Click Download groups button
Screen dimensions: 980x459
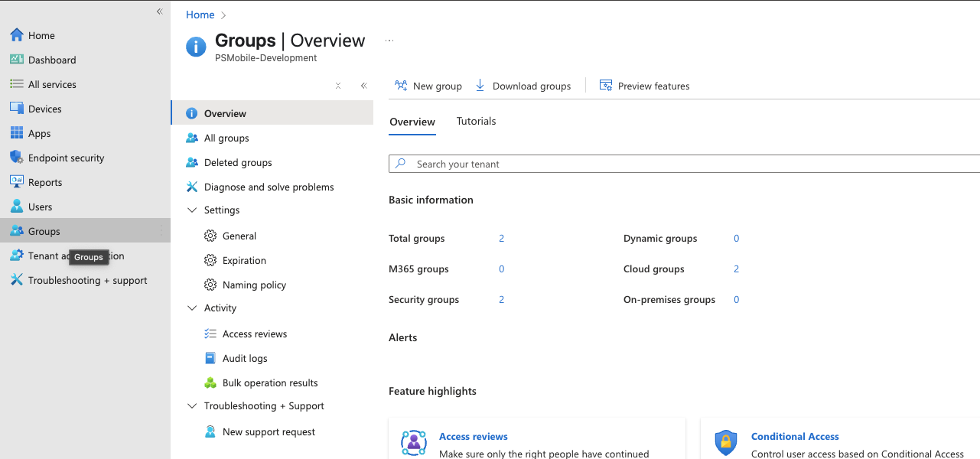tap(523, 86)
